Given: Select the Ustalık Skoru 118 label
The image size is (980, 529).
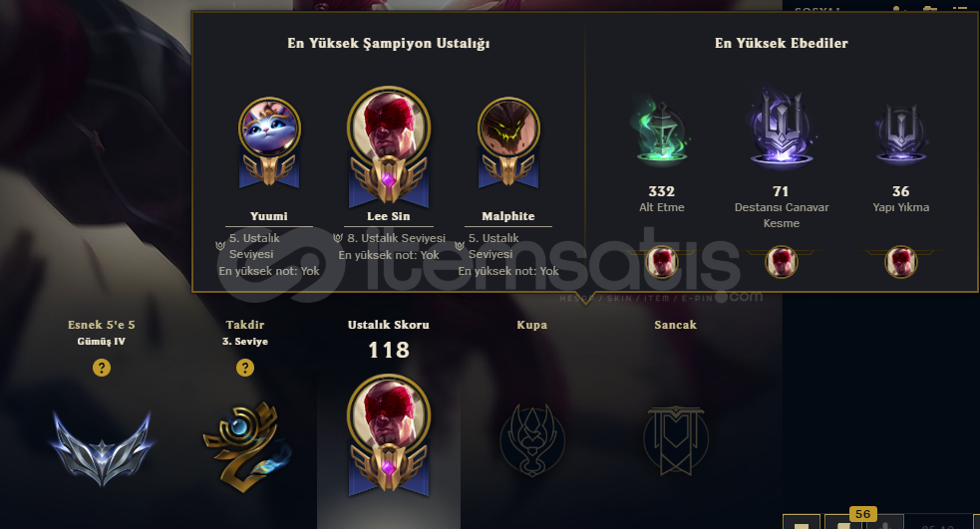Looking at the screenshot, I should pos(389,340).
